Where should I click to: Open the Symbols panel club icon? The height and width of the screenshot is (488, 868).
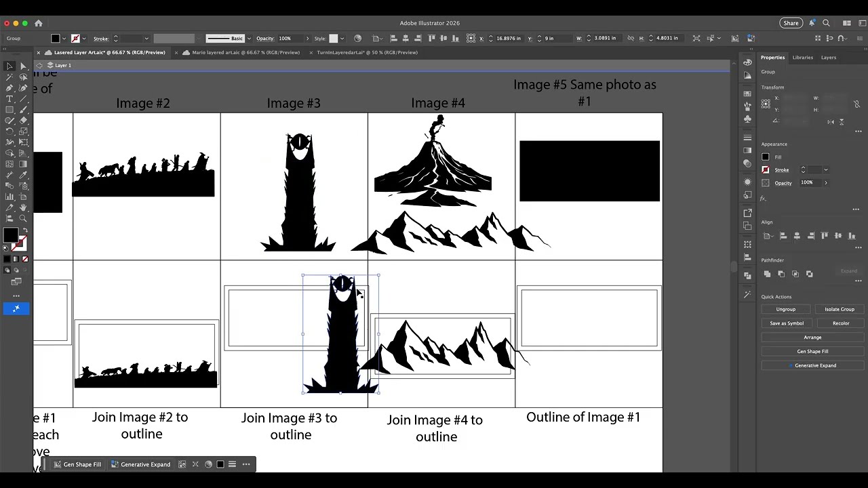point(747,119)
